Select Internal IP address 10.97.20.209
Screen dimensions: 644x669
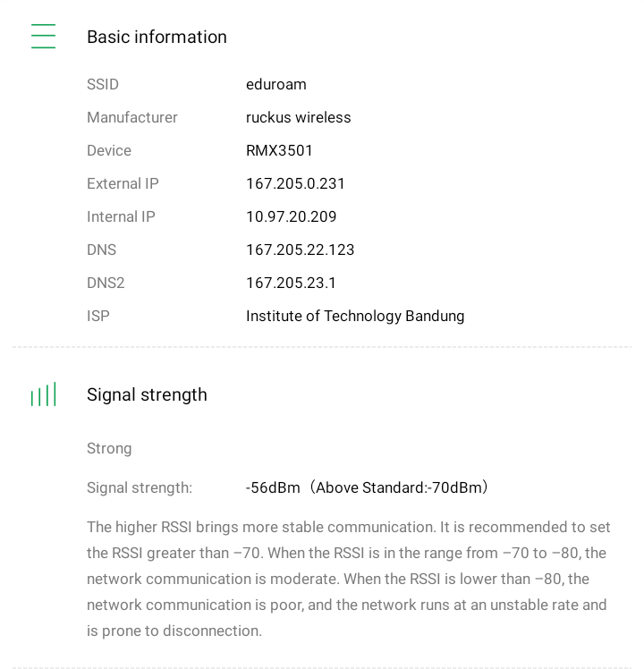coord(291,216)
